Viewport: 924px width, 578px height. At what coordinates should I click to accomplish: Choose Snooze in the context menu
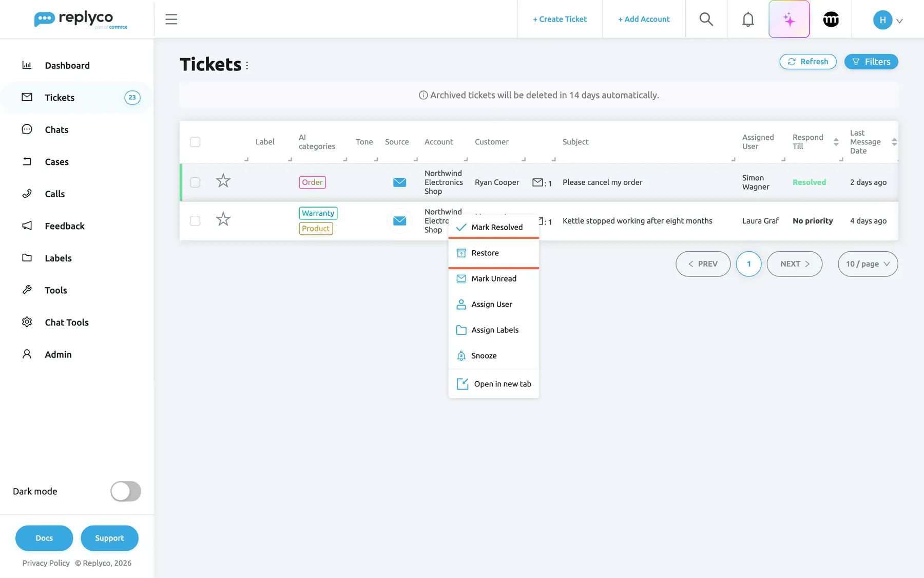tap(494, 356)
